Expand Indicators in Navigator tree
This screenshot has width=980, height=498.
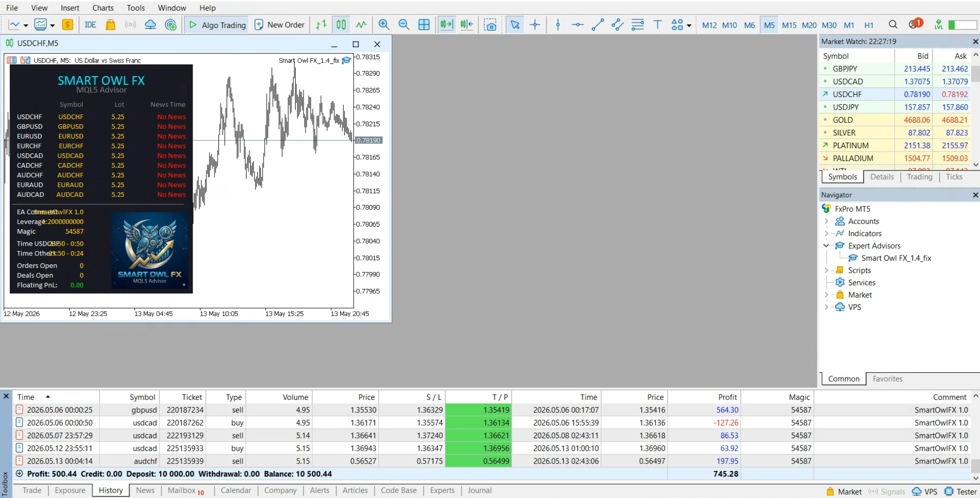(826, 233)
